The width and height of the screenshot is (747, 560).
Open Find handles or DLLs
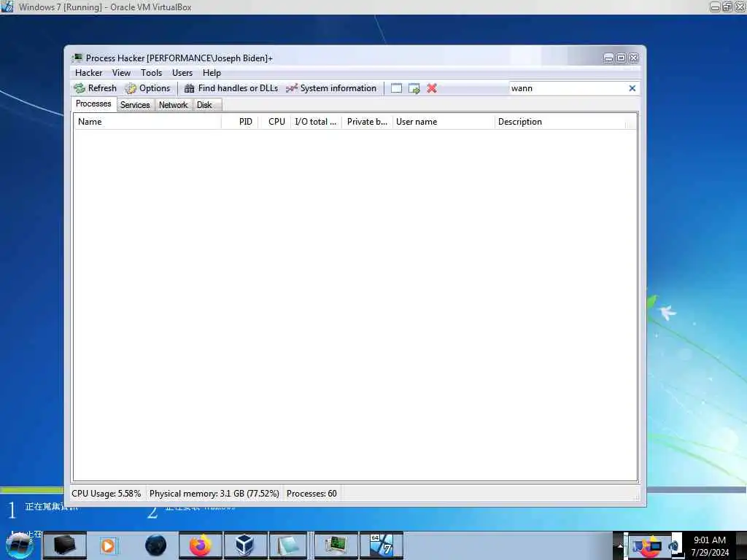pos(231,88)
